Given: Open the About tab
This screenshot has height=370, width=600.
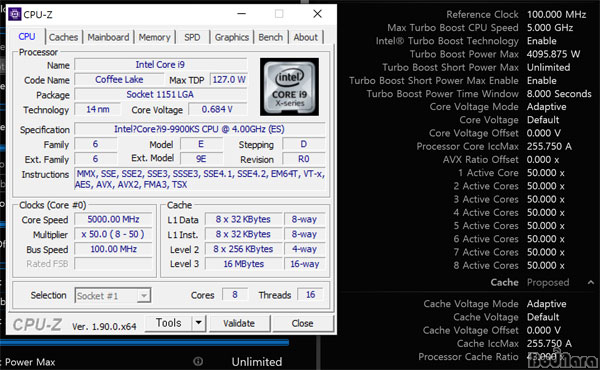Looking at the screenshot, I should click(305, 37).
